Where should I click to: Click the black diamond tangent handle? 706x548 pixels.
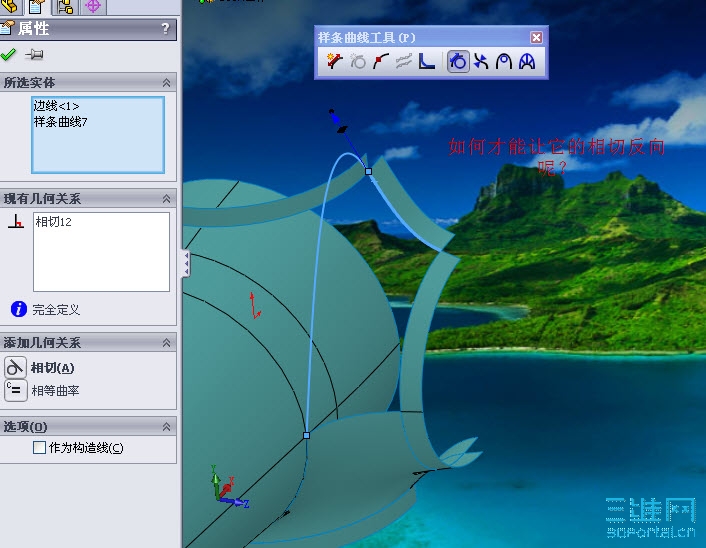pos(343,130)
